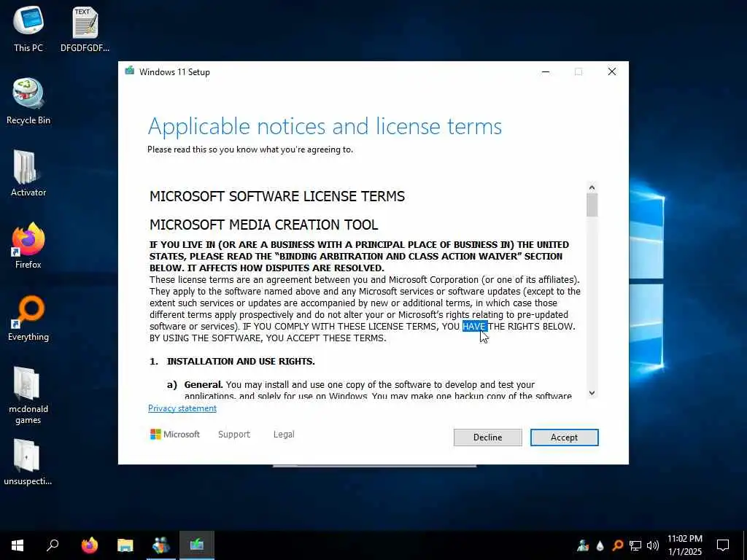Screen dimensions: 747x560
Task: Click the 'MICROSOFT MEDIA CREATION TOOL' heading
Action: coord(264,225)
